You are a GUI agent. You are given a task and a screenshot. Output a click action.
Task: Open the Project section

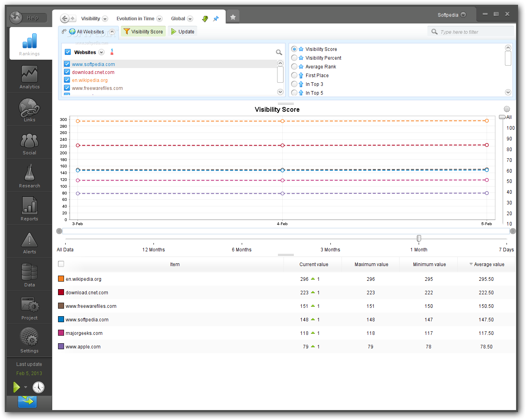(x=29, y=308)
